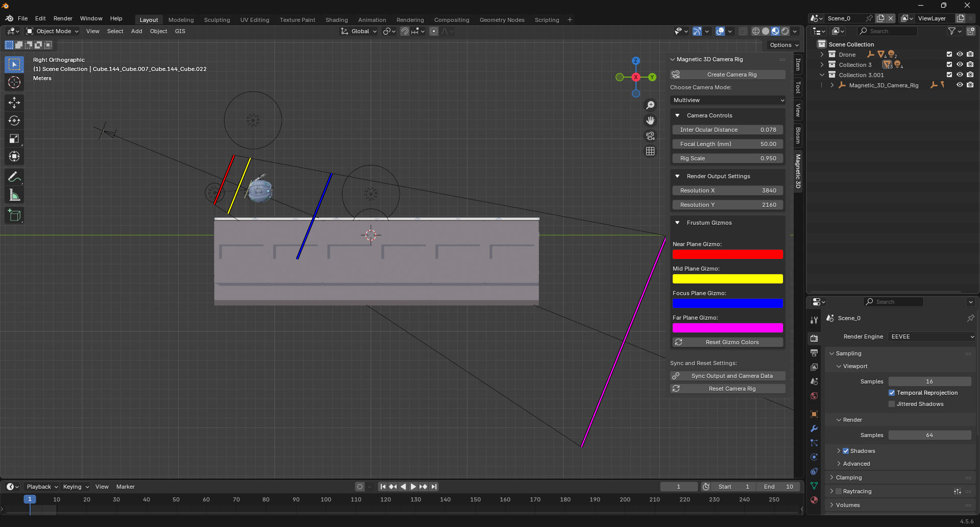980x527 pixels.
Task: Click the red Near Plane Gizmo color
Action: 728,254
